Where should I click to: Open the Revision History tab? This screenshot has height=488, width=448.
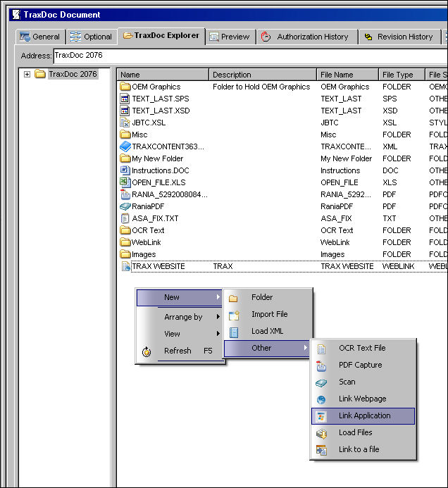coord(400,37)
